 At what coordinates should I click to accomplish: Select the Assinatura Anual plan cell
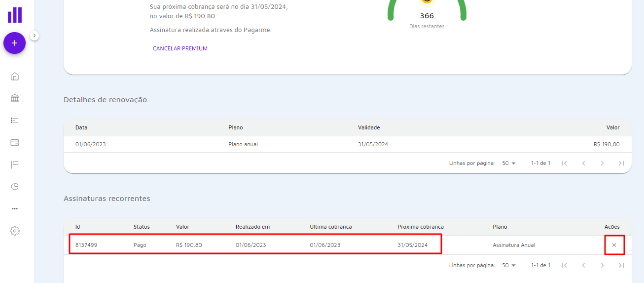(x=514, y=245)
